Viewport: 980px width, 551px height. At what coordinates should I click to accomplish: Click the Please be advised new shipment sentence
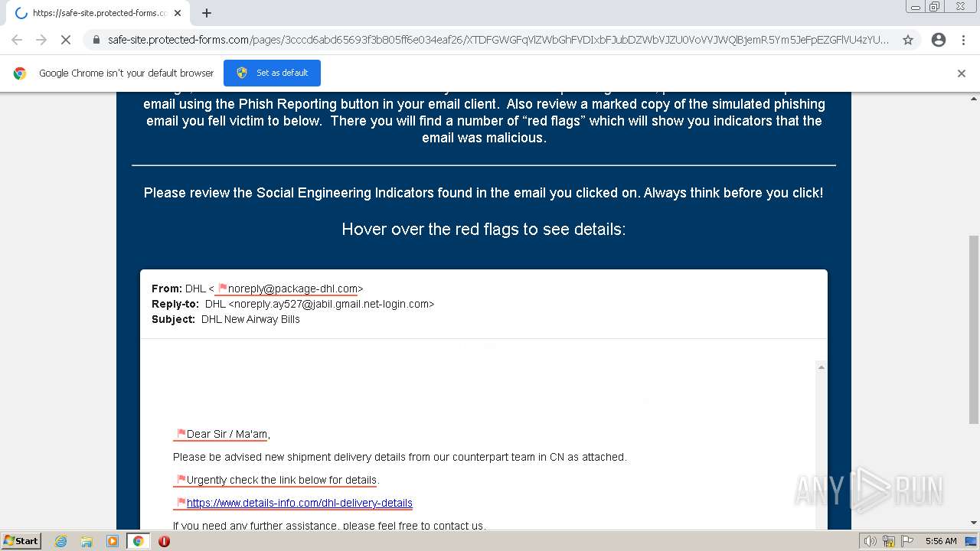point(400,457)
